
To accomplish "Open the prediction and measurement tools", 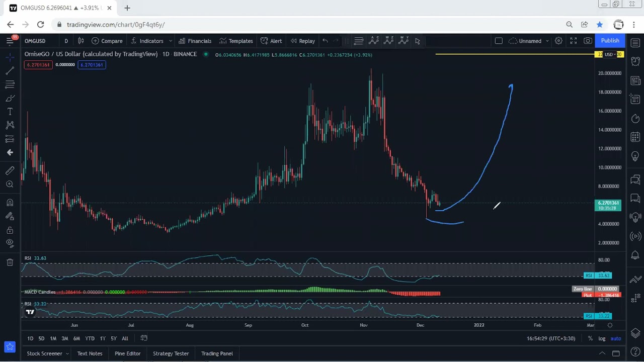I will pyautogui.click(x=10, y=139).
